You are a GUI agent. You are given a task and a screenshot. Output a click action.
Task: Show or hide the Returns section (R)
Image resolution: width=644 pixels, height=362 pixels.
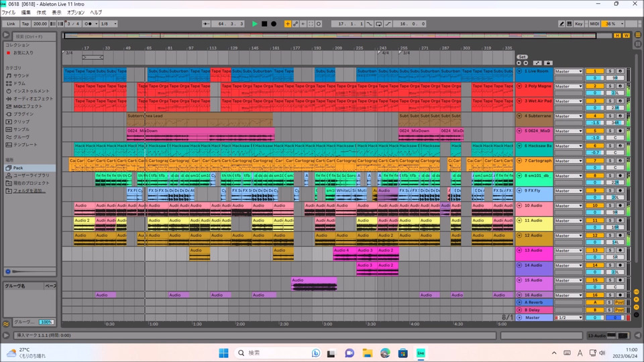636,300
